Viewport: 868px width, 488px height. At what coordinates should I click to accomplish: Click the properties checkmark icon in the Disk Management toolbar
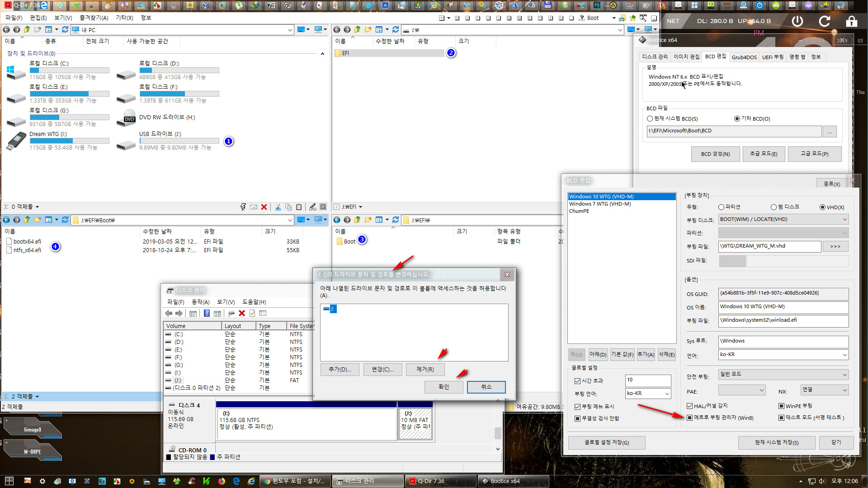[252, 314]
